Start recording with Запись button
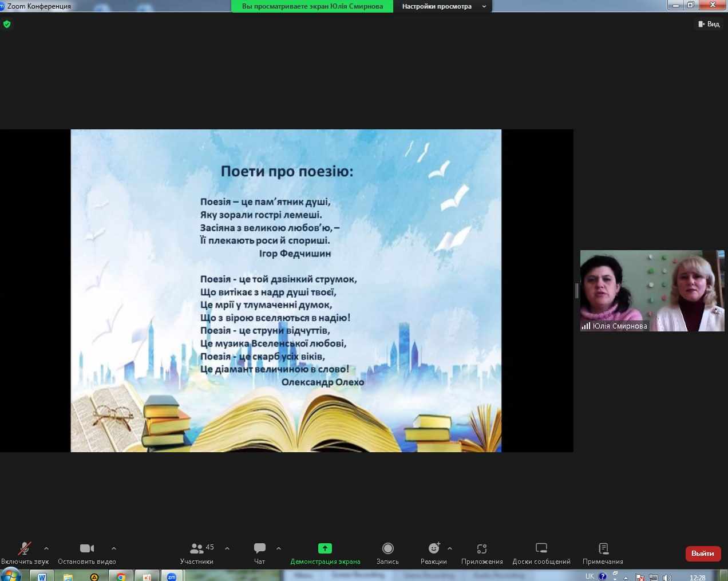This screenshot has width=728, height=581. (387, 549)
